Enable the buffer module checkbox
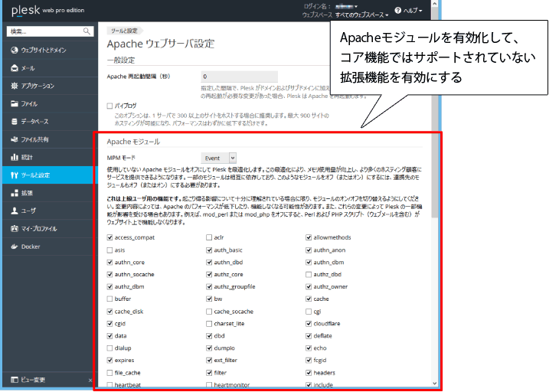Image resolution: width=559 pixels, height=392 pixels. pyautogui.click(x=110, y=299)
